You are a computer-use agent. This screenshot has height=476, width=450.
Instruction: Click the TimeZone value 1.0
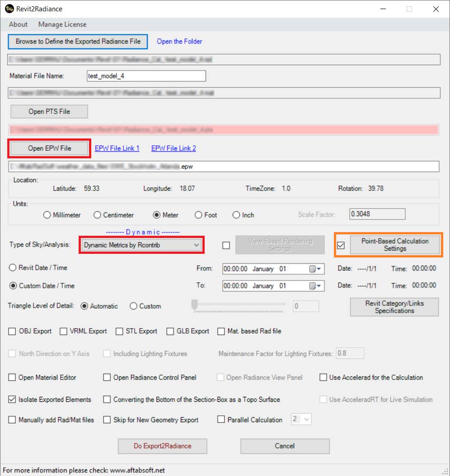(286, 188)
